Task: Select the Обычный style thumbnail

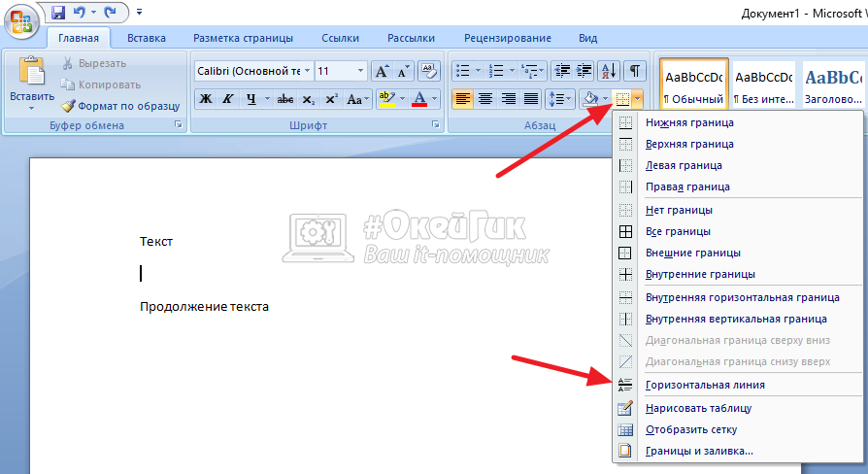Action: [x=692, y=85]
